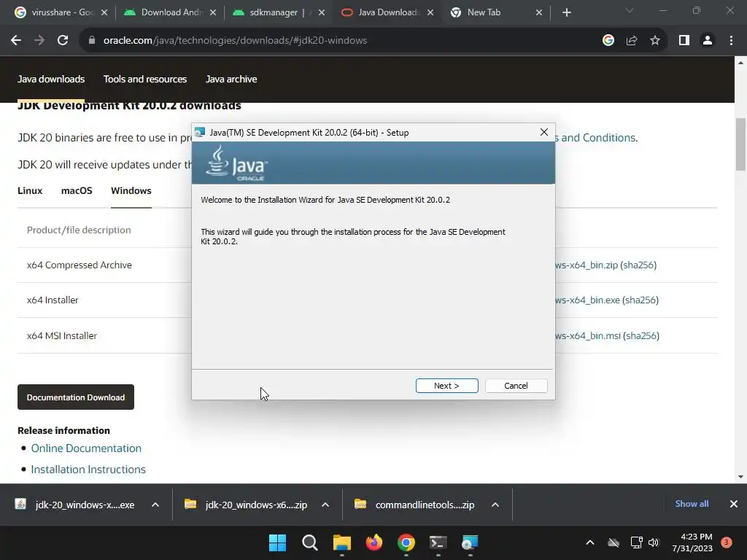Screen dimensions: 747x560
Task: Switch to the New Tab tab
Action: click(484, 12)
